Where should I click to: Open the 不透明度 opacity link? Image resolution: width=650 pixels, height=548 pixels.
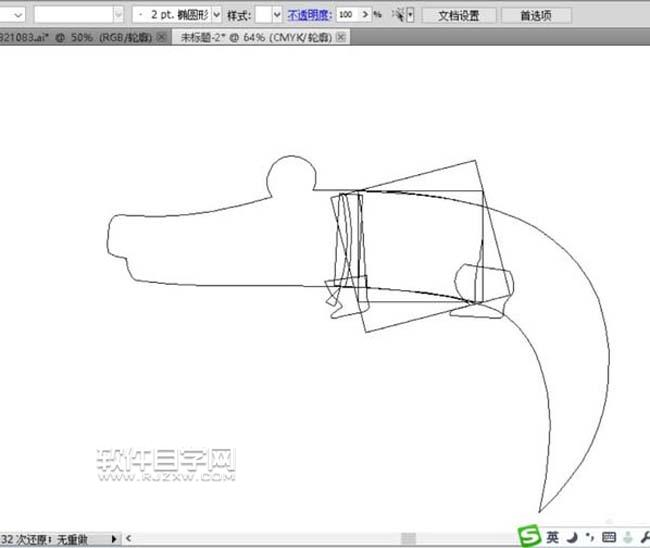pyautogui.click(x=308, y=16)
